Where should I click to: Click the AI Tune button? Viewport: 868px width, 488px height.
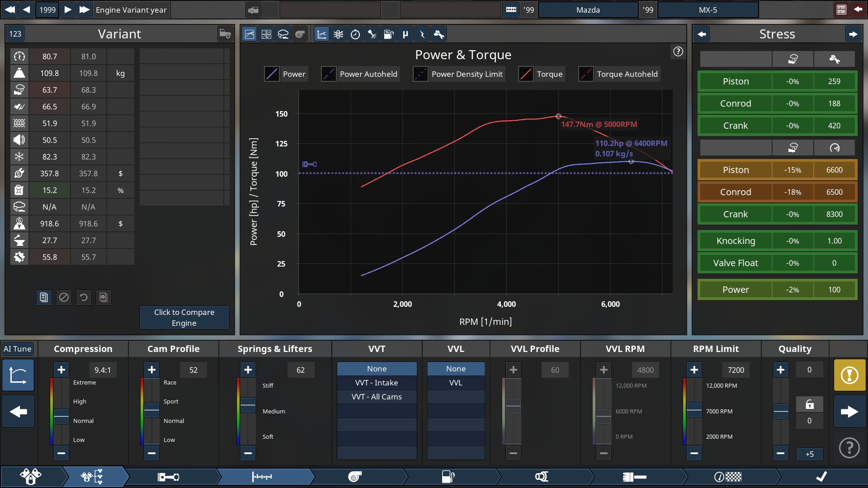17,349
